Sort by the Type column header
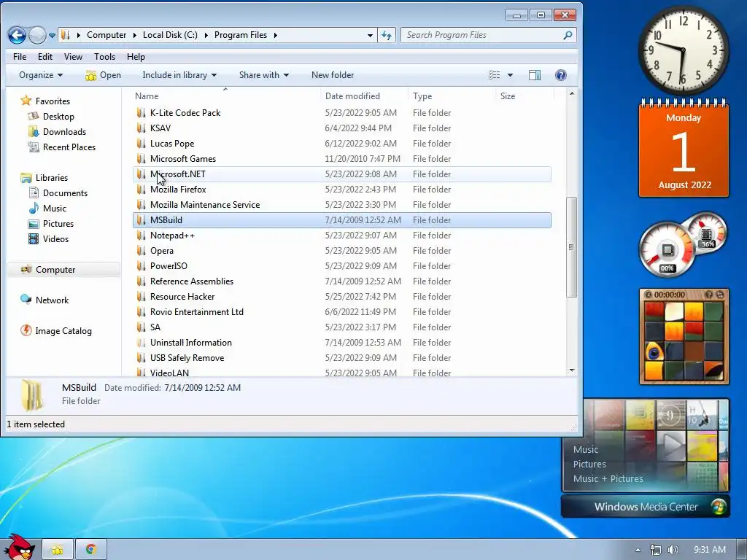This screenshot has width=747, height=560. pyautogui.click(x=422, y=96)
